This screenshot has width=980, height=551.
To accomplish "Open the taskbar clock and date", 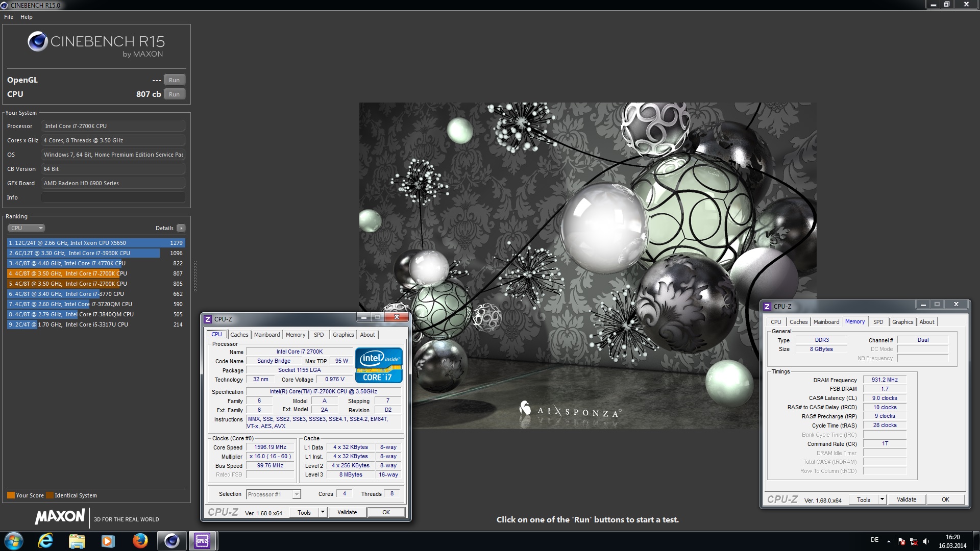I will [x=952, y=541].
